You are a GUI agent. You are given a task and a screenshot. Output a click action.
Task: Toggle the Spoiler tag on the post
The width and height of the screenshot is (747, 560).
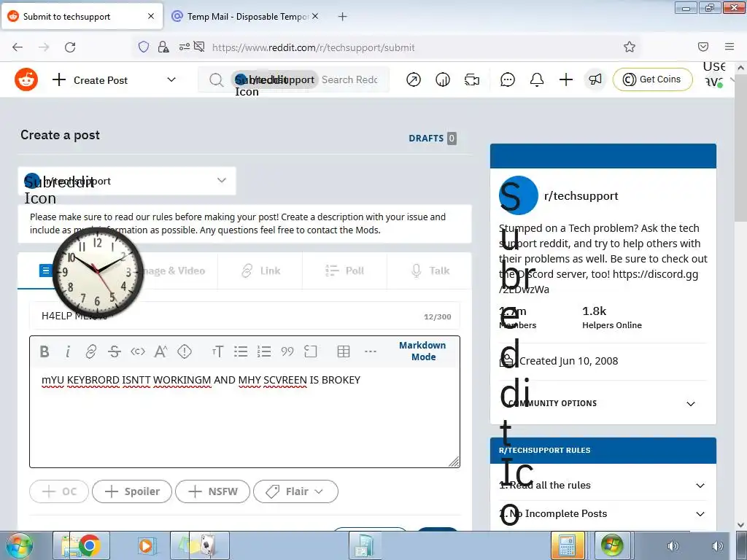coord(132,491)
